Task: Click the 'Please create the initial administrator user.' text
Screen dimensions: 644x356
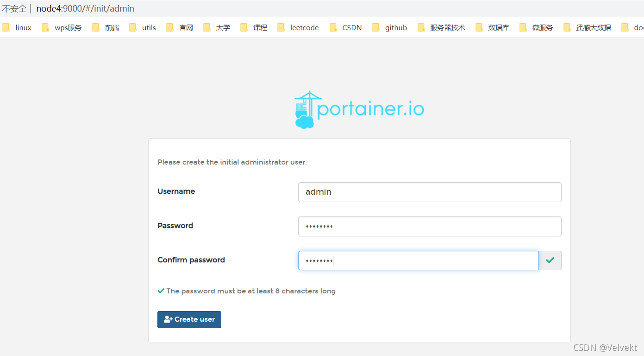Action: click(x=232, y=162)
